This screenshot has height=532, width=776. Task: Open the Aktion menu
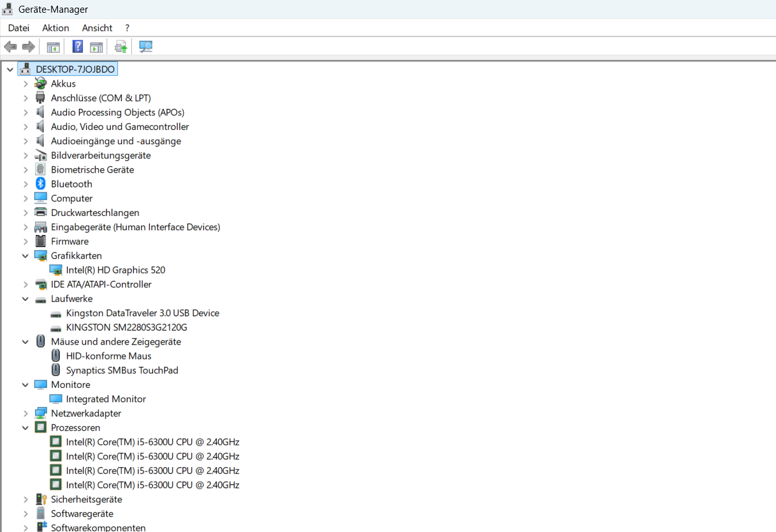(x=55, y=28)
